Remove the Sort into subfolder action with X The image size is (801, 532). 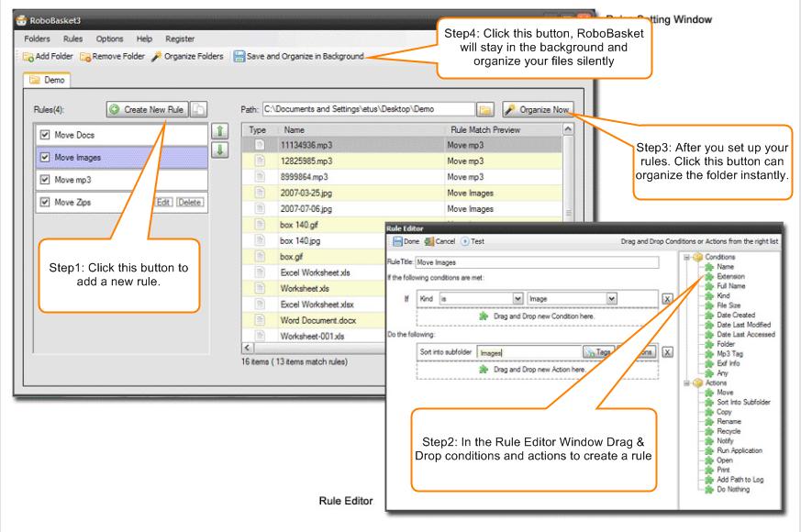(667, 352)
